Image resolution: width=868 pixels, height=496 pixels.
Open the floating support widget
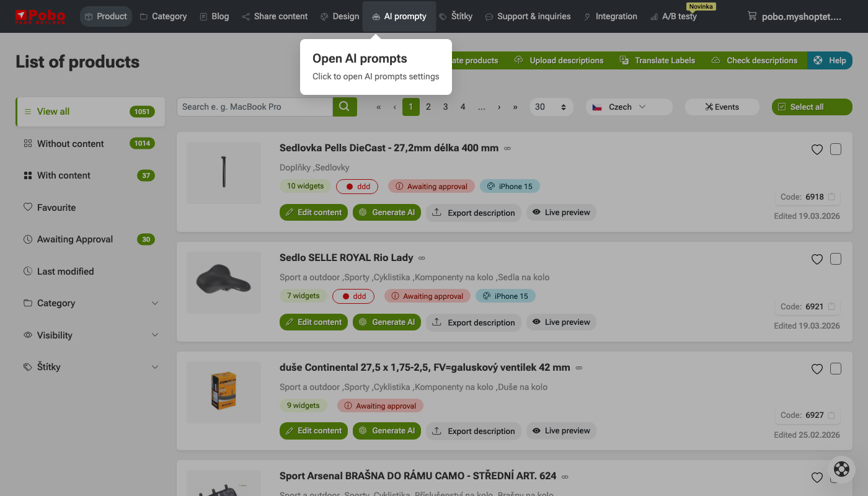[841, 469]
